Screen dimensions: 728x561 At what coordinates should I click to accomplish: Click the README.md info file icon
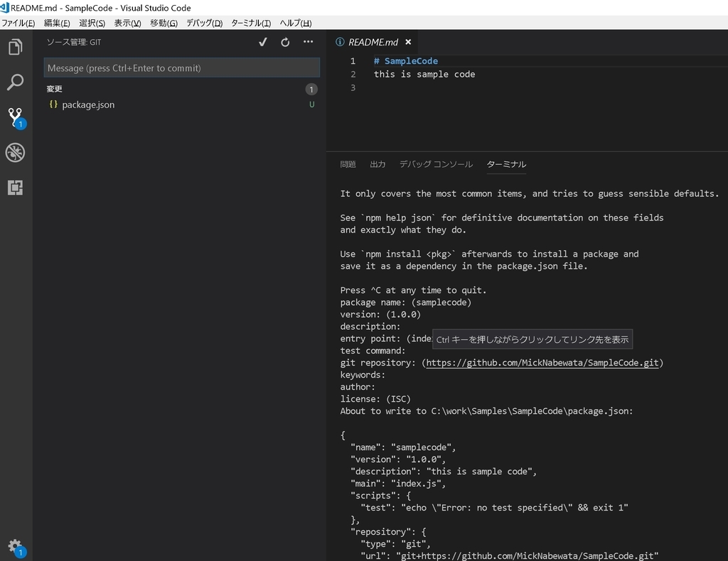point(340,42)
